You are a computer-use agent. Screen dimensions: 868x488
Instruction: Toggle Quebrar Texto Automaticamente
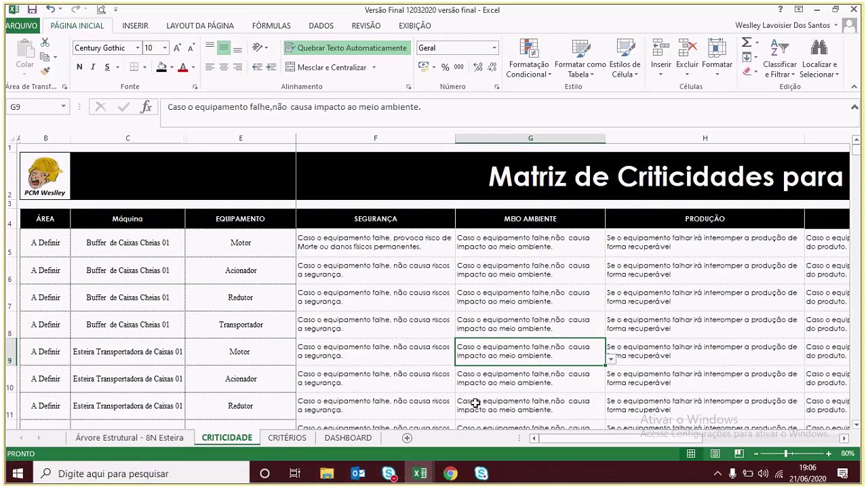tap(347, 48)
